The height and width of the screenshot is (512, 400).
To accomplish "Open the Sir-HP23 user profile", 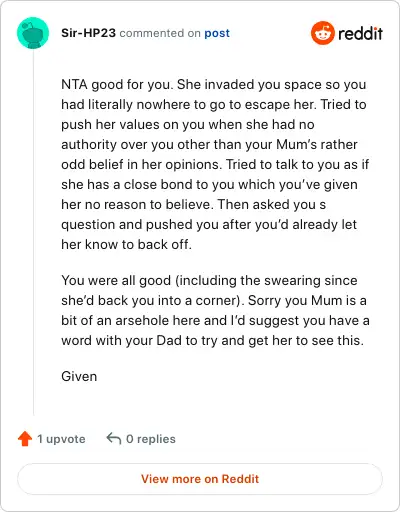I will 88,33.
